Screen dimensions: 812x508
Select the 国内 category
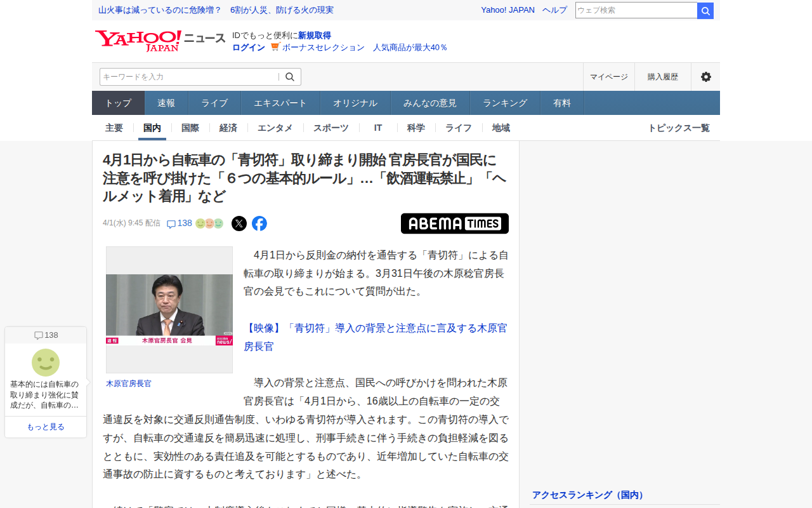152,128
